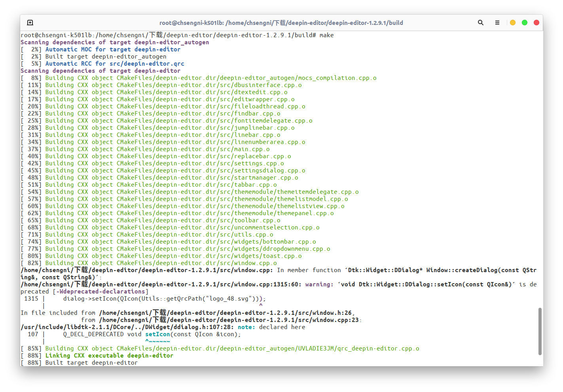This screenshot has height=392, width=563.
Task: Click the themelistmodel.cpp.o build line
Action: click(184, 199)
